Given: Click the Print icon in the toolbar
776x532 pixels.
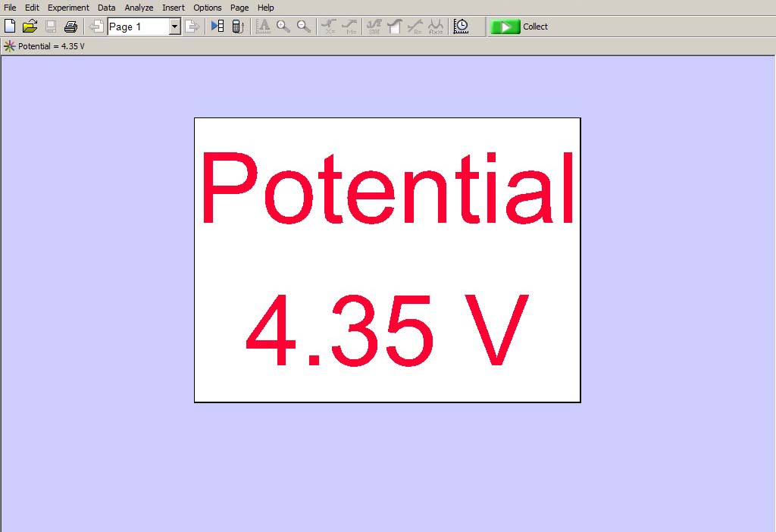Looking at the screenshot, I should 70,27.
